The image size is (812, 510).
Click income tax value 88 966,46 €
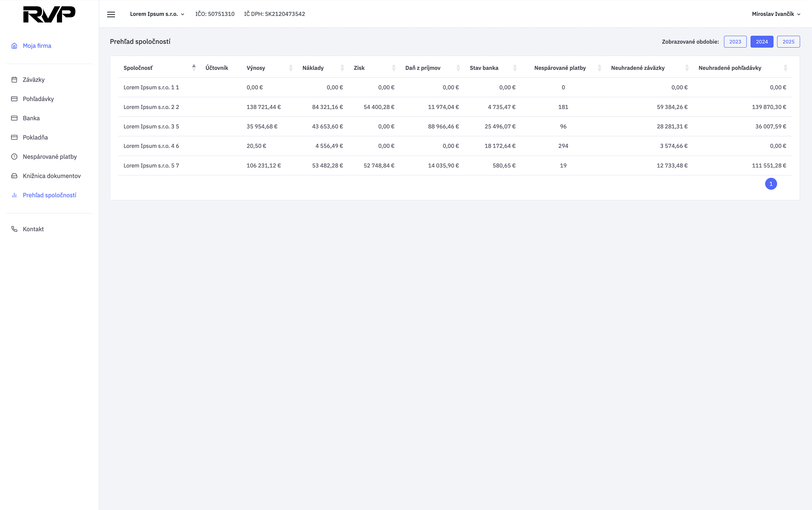click(x=443, y=127)
